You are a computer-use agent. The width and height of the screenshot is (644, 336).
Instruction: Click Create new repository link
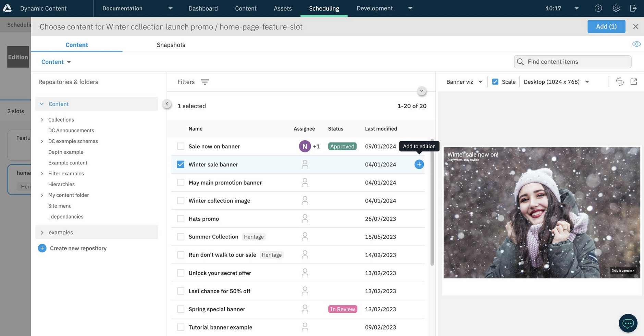[78, 248]
